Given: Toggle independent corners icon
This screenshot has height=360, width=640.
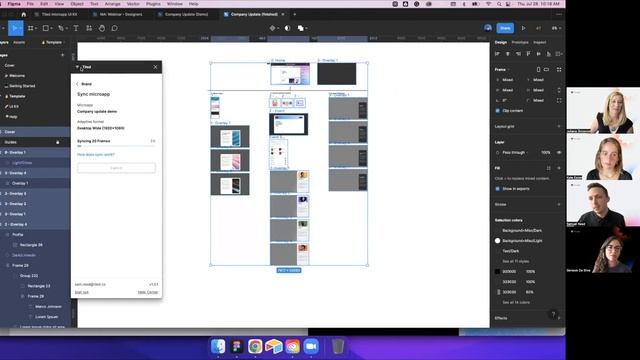Looking at the screenshot, I should click(x=559, y=100).
